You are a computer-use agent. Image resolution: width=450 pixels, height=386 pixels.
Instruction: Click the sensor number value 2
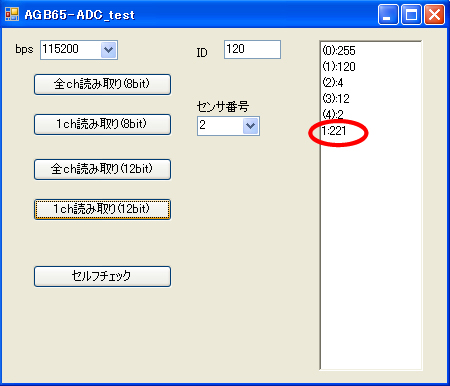[202, 125]
